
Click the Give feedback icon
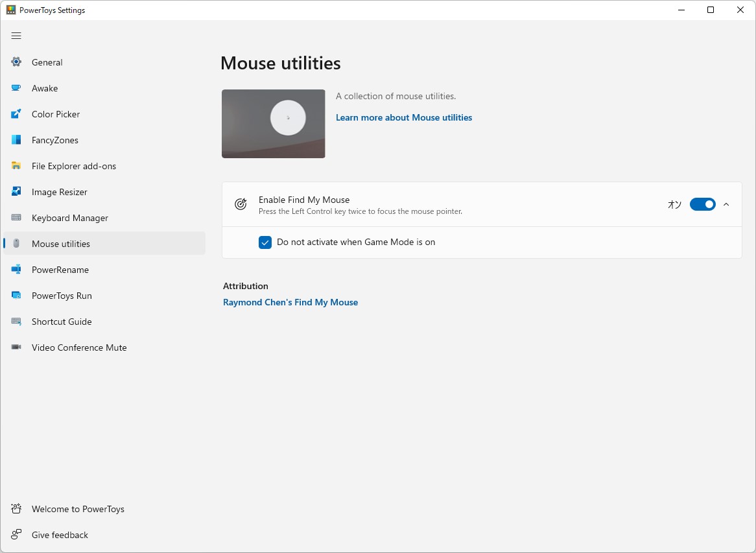click(x=16, y=535)
